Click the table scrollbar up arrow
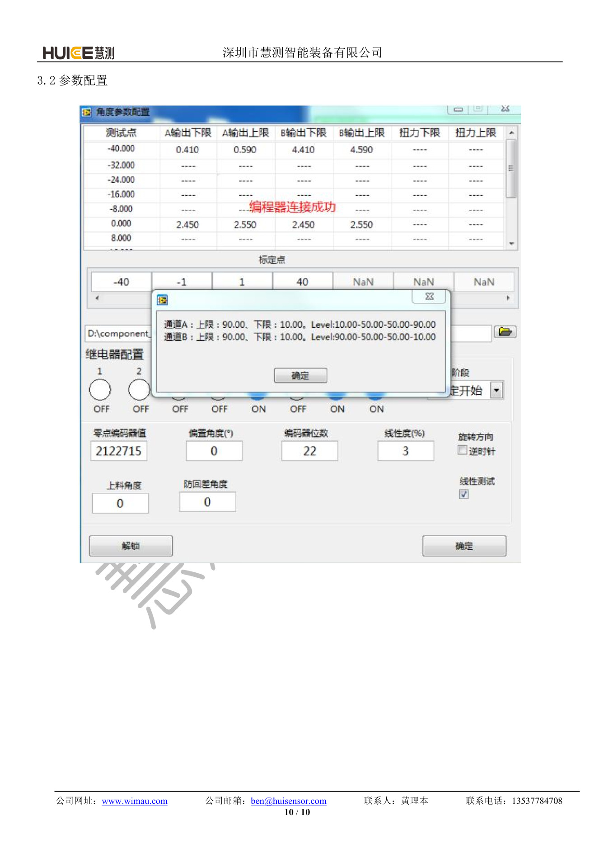 511,133
